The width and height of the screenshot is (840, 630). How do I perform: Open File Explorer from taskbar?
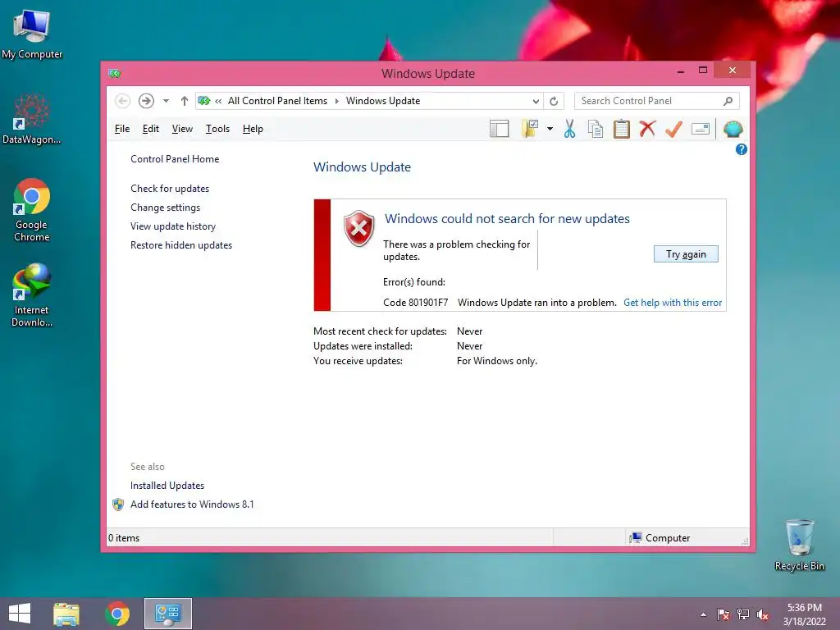(66, 614)
